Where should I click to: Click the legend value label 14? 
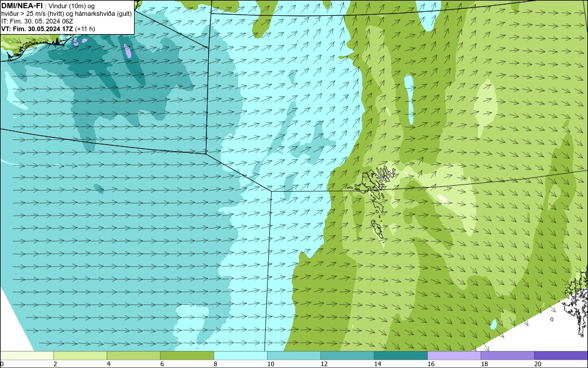377,364
